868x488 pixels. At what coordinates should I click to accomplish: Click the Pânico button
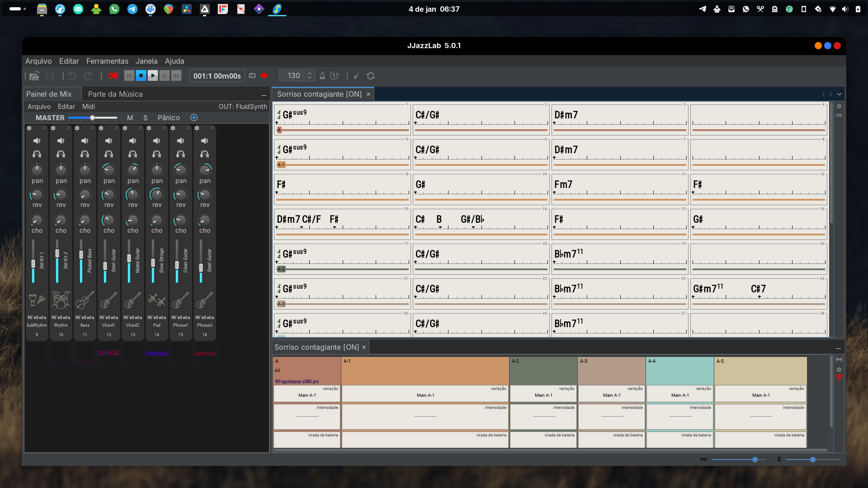[169, 118]
